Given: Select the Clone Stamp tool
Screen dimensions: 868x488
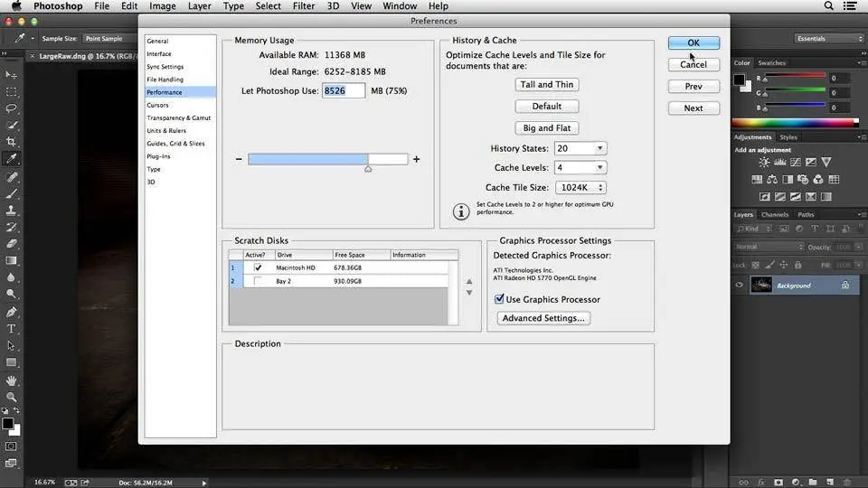Looking at the screenshot, I should coord(11,211).
